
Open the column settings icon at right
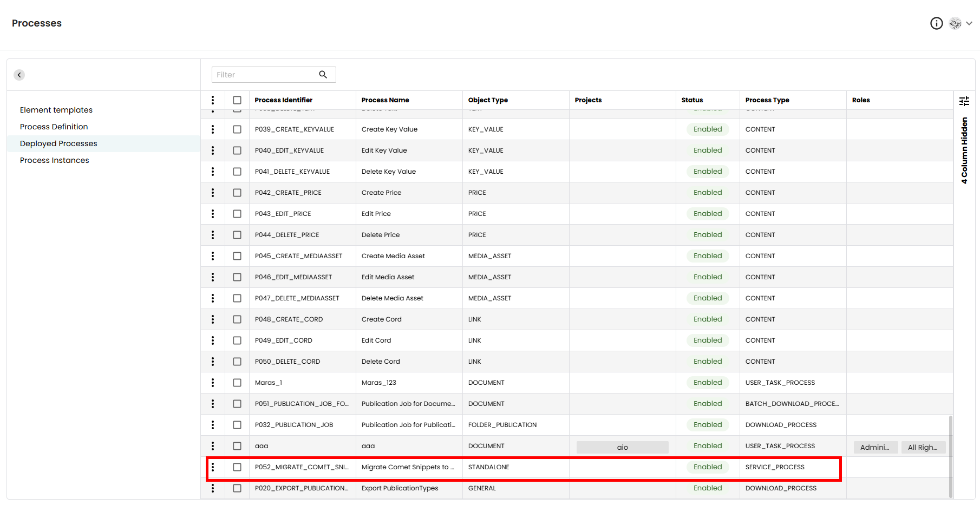[x=964, y=101]
